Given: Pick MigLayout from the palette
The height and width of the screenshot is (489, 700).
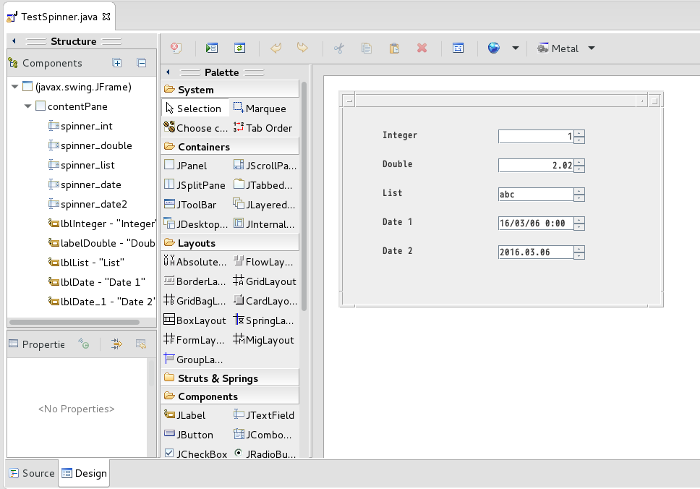Looking at the screenshot, I should coord(264,340).
